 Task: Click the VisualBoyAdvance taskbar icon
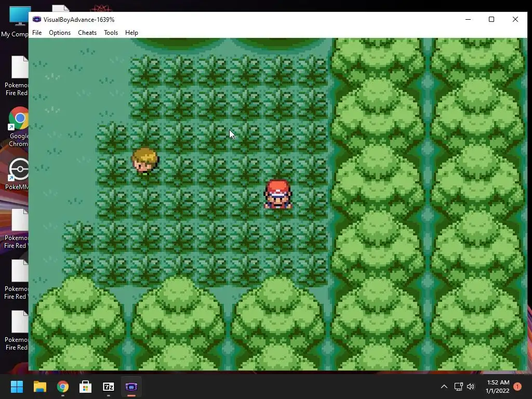131,387
